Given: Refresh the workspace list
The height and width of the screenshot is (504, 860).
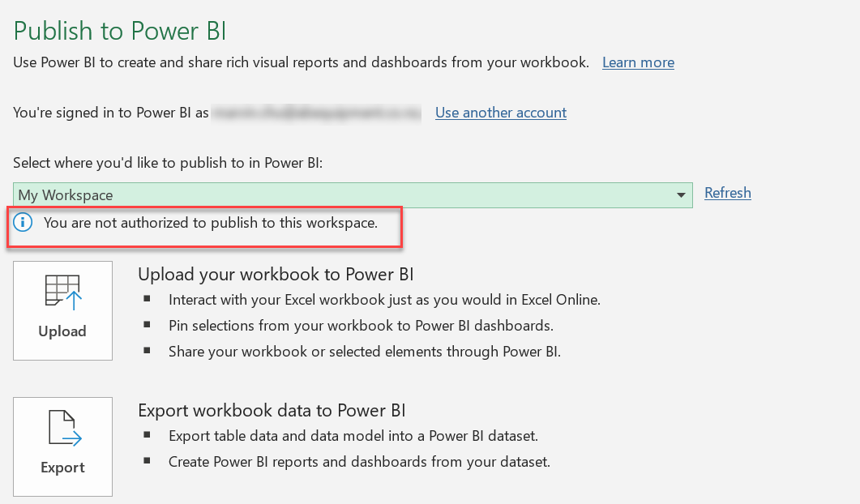Looking at the screenshot, I should 727,193.
